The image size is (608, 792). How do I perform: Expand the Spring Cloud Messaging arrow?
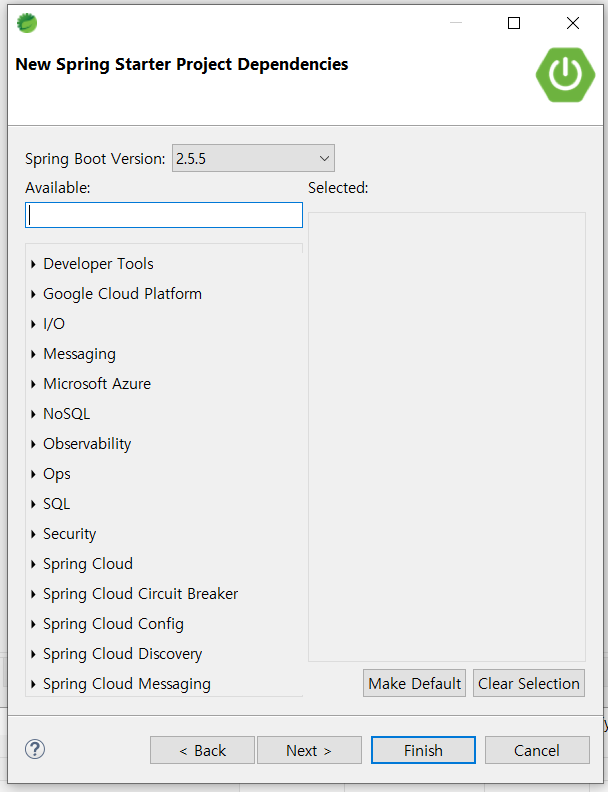[x=33, y=684]
